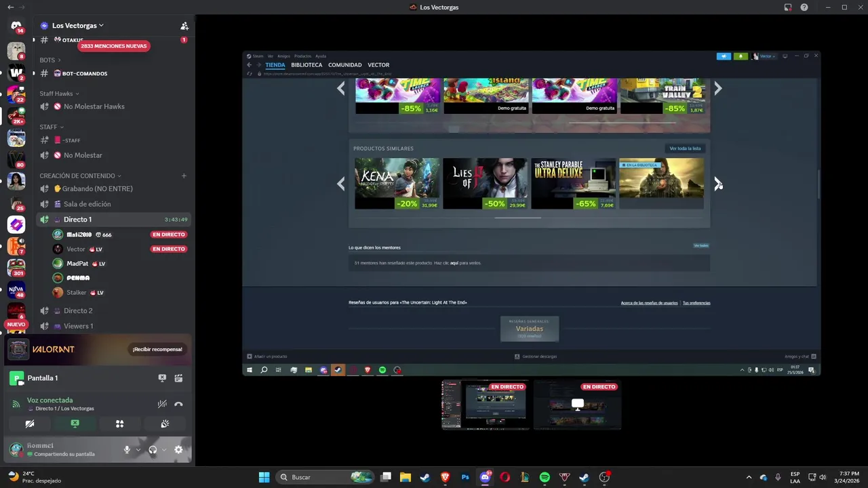This screenshot has width=868, height=488.
Task: Focus the taskbar Buscar search box
Action: [325, 477]
